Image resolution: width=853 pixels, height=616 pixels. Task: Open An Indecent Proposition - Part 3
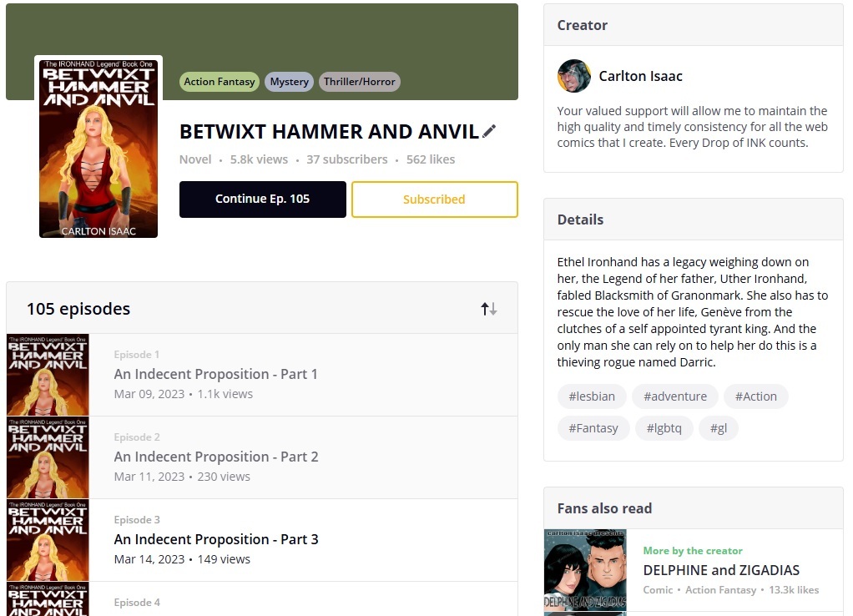tap(216, 539)
